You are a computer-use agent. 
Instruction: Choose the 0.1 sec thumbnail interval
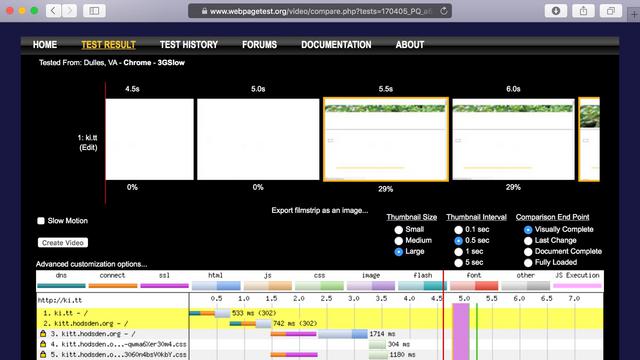(x=458, y=230)
